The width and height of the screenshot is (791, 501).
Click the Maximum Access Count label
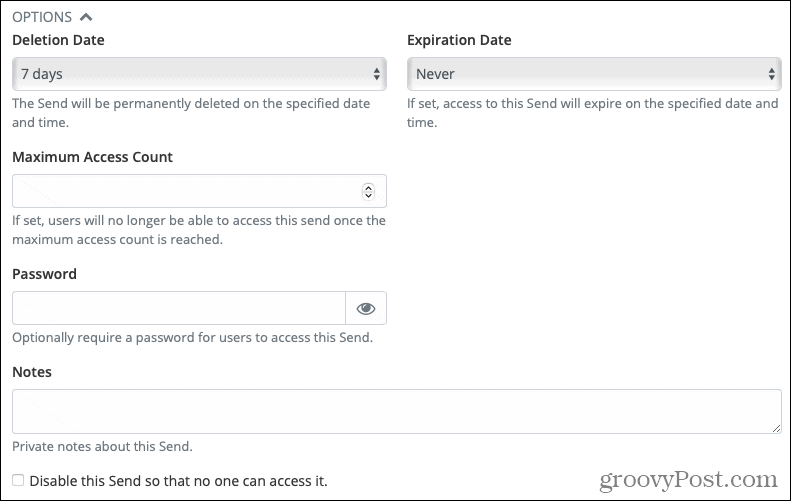pos(92,157)
